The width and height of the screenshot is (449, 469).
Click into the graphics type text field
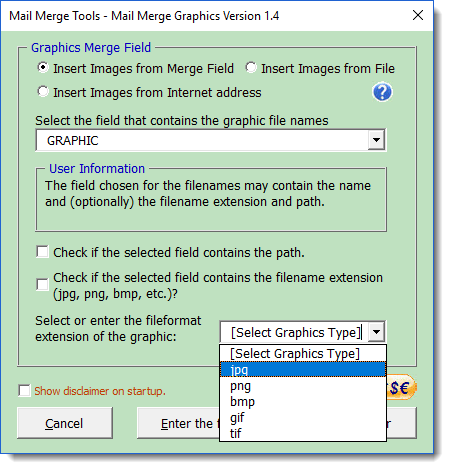294,332
